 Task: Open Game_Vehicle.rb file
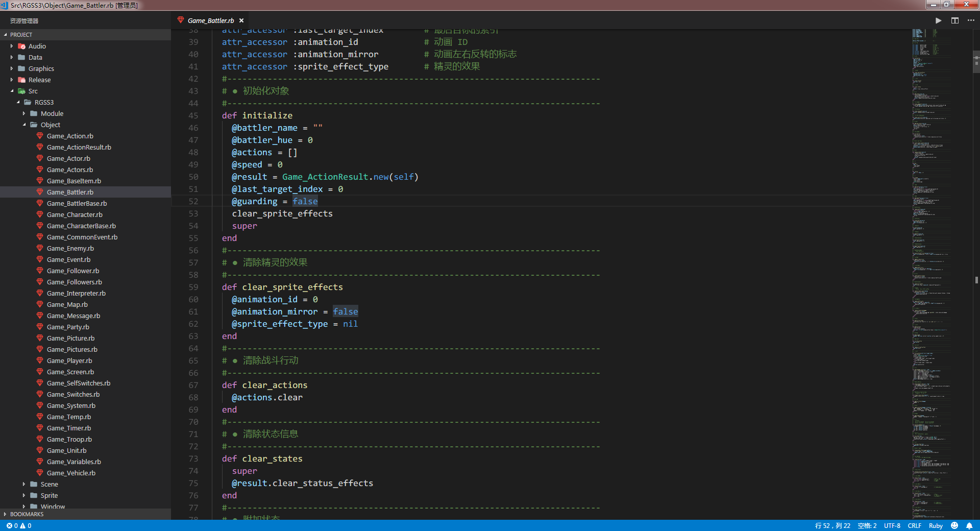pos(71,473)
